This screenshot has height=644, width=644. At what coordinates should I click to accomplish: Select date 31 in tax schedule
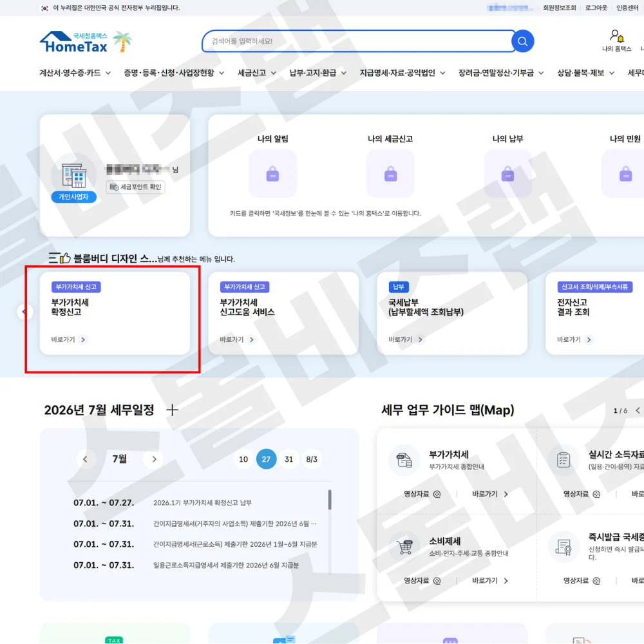289,459
